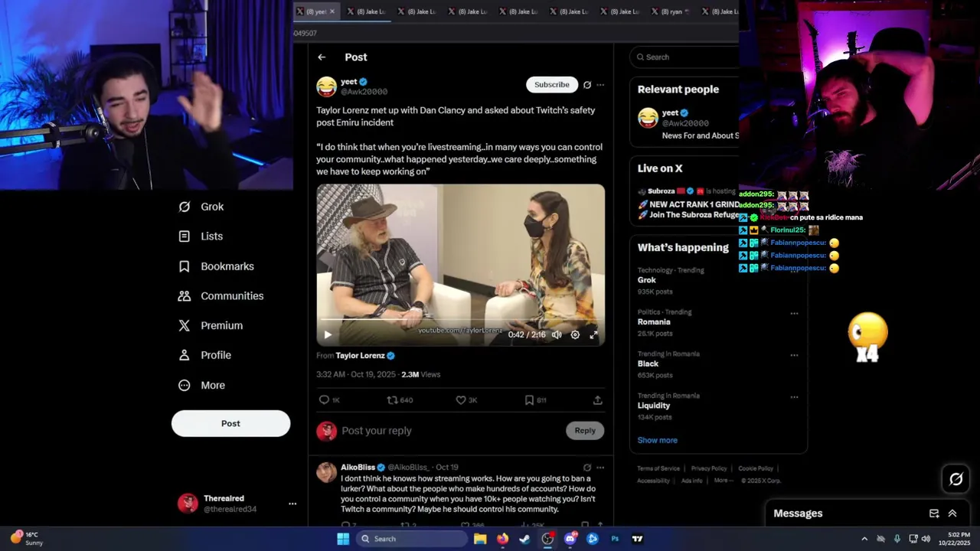Compose new message in Messages panel
This screenshot has height=551, width=980.
click(934, 514)
